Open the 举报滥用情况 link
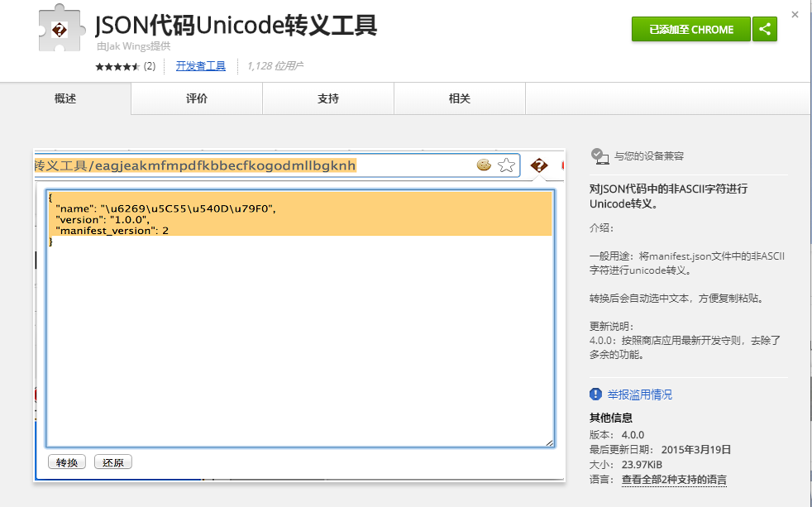The height and width of the screenshot is (507, 812). [x=639, y=395]
